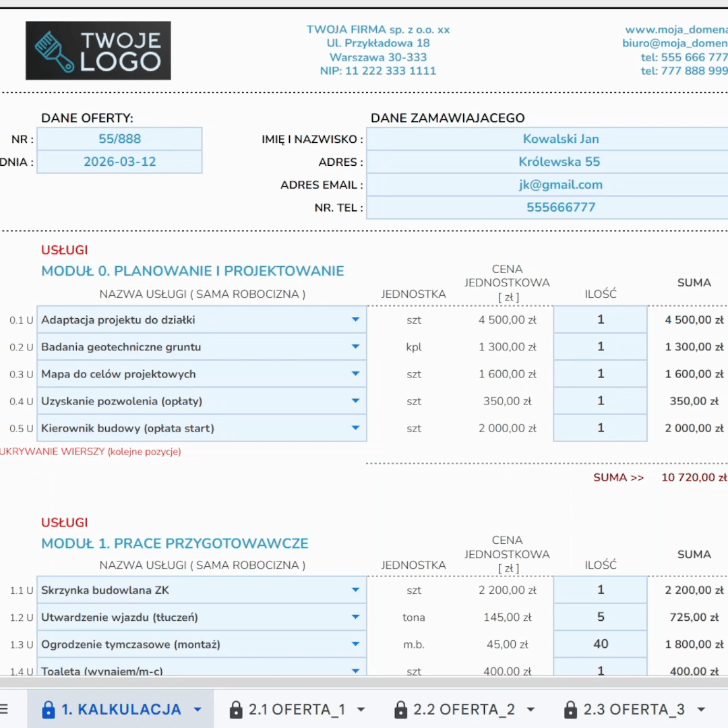
Task: Click the horizontal scrollbar above sheet tabs
Action: (364, 682)
